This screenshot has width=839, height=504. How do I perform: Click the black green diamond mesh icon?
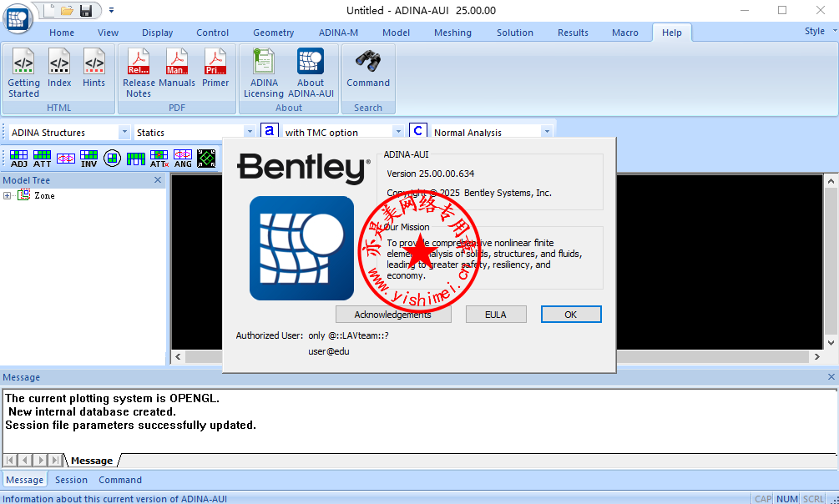tap(206, 159)
